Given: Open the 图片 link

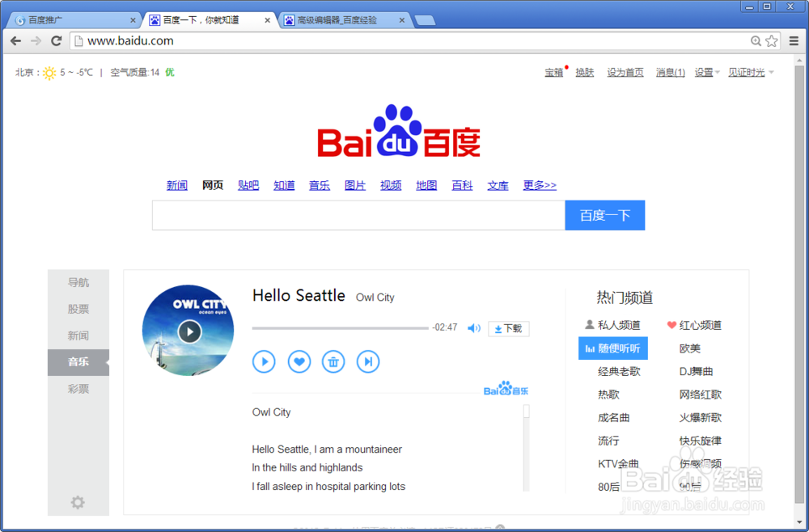Looking at the screenshot, I should pos(355,185).
